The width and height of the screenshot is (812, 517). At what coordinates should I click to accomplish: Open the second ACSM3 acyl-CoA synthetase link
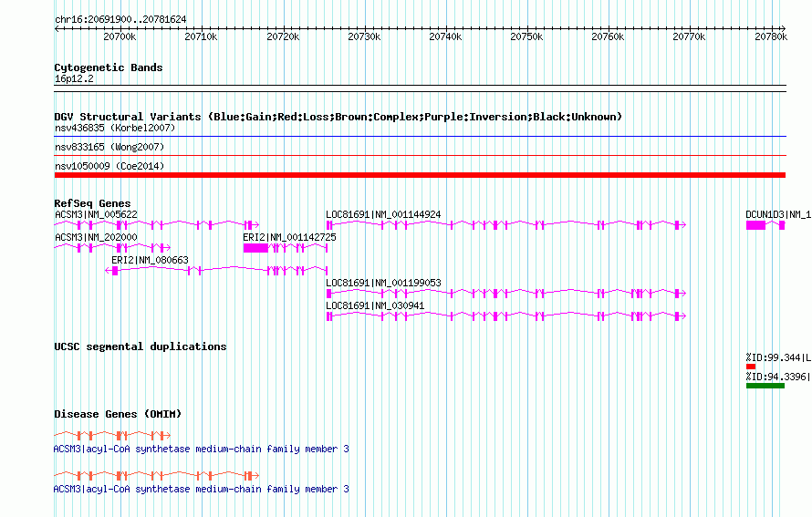202,489
